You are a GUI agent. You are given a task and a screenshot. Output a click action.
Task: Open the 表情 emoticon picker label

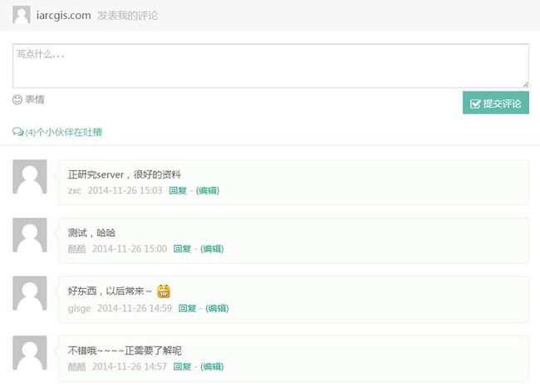tap(35, 100)
